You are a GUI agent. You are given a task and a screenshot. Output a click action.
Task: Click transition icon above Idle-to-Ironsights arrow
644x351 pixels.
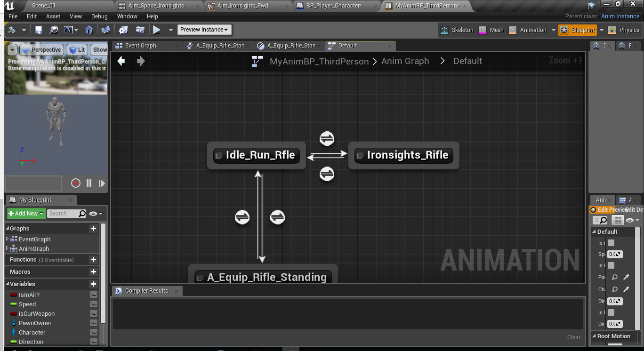click(327, 139)
